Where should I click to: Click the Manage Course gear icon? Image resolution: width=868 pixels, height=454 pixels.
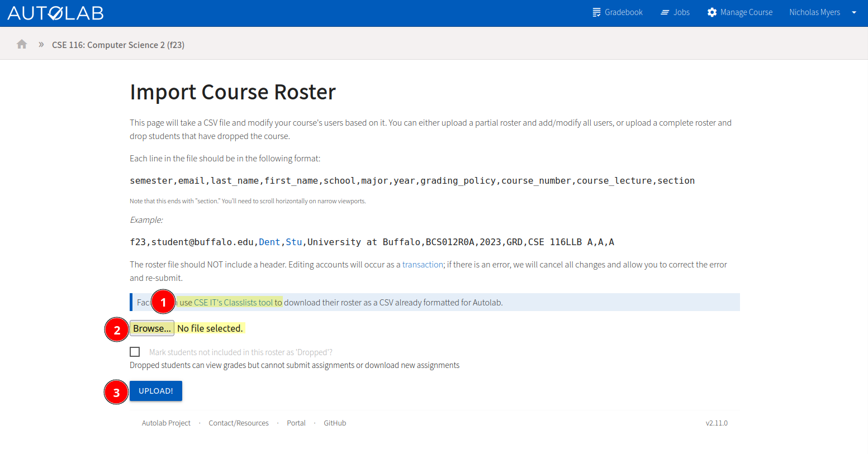tap(712, 12)
